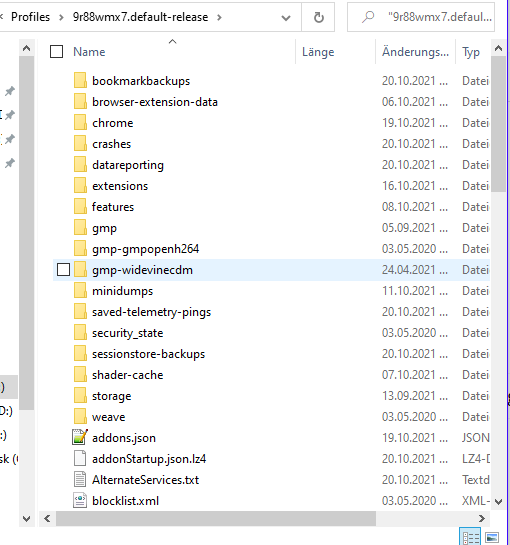Viewport: 510px width, 545px height.
Task: Click the date 05.09.2021 of gmp
Action: pyautogui.click(x=414, y=228)
